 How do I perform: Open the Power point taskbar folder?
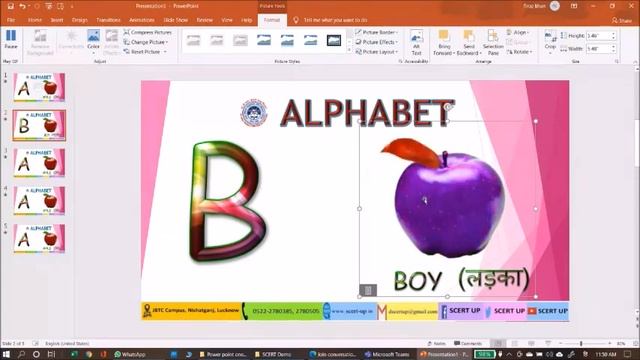tap(223, 354)
